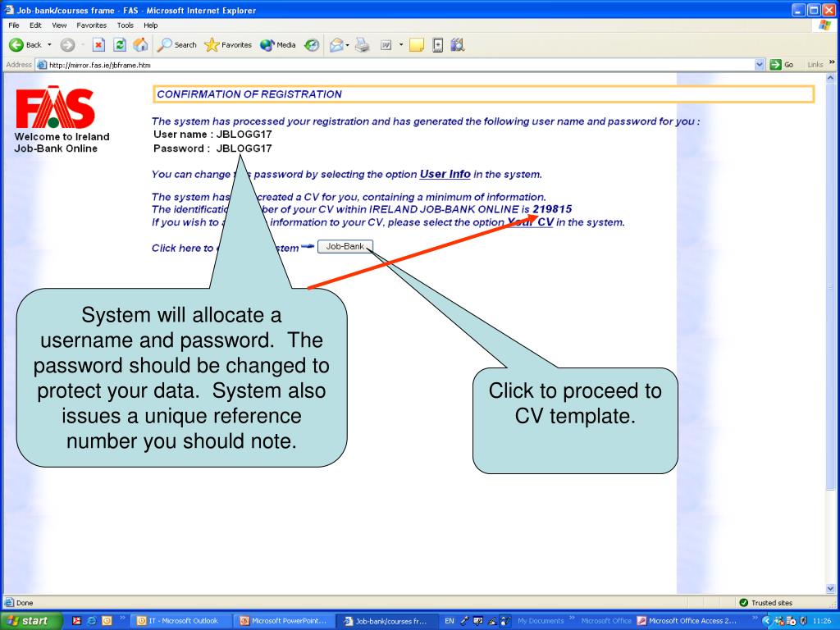
Task: Click the FAS logo image
Action: point(55,107)
